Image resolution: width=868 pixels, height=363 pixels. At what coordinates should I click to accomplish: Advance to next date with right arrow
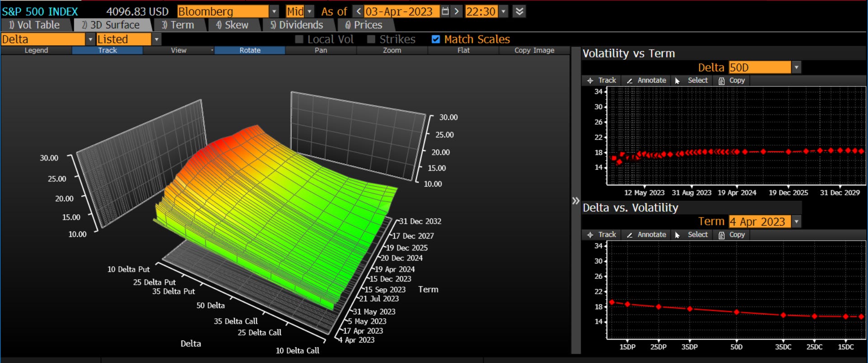[x=457, y=11]
